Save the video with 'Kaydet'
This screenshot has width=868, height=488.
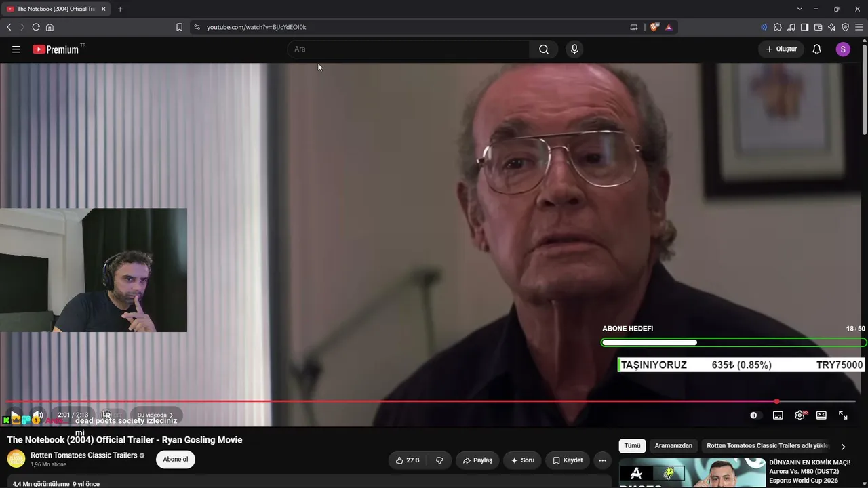(x=568, y=460)
